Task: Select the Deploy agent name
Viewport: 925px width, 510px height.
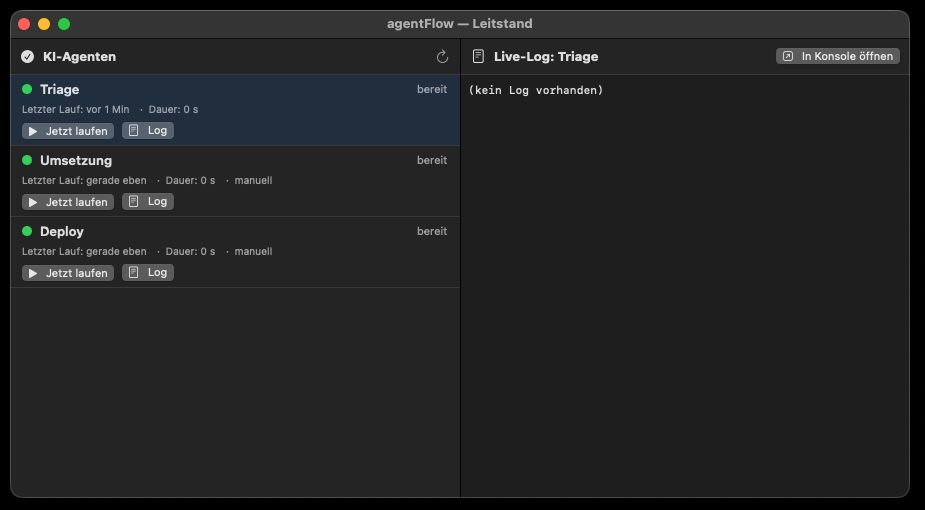Action: [x=62, y=232]
